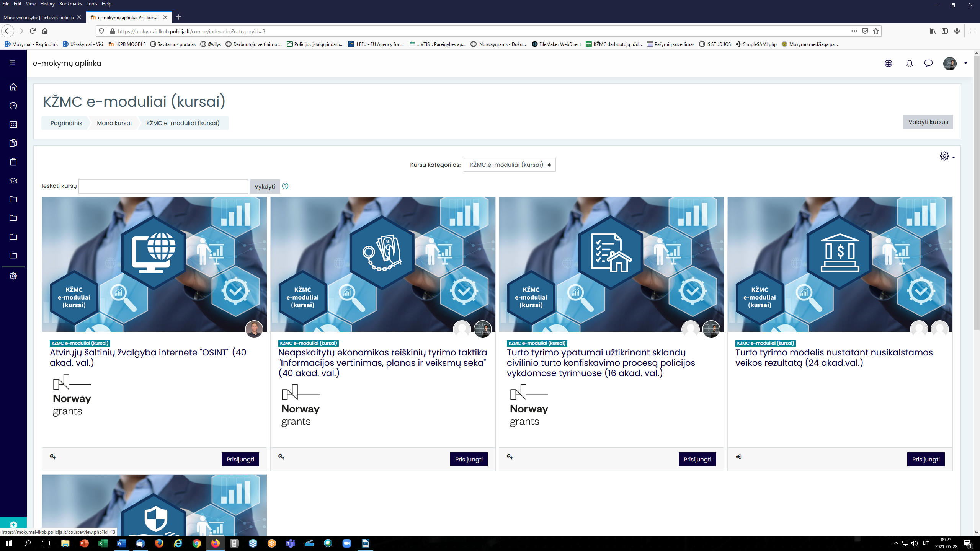
Task: Open the dashboard gauge icon in sidebar
Action: click(x=13, y=106)
